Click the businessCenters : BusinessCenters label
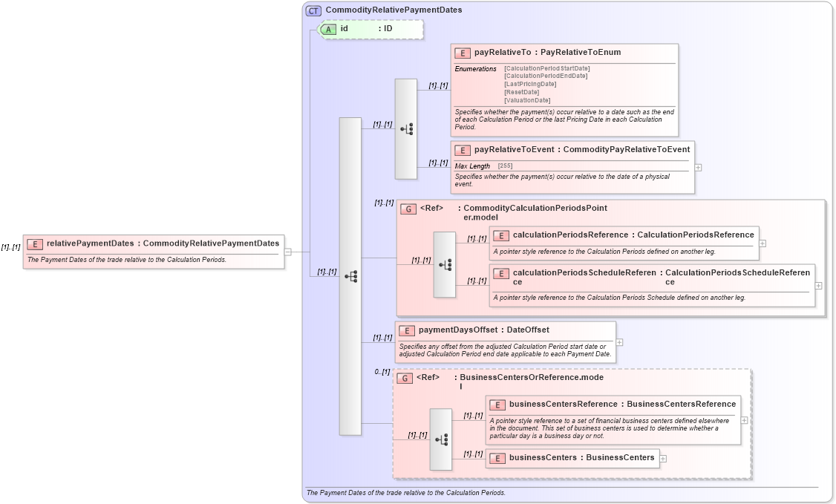The height and width of the screenshot is (504, 836). [581, 458]
